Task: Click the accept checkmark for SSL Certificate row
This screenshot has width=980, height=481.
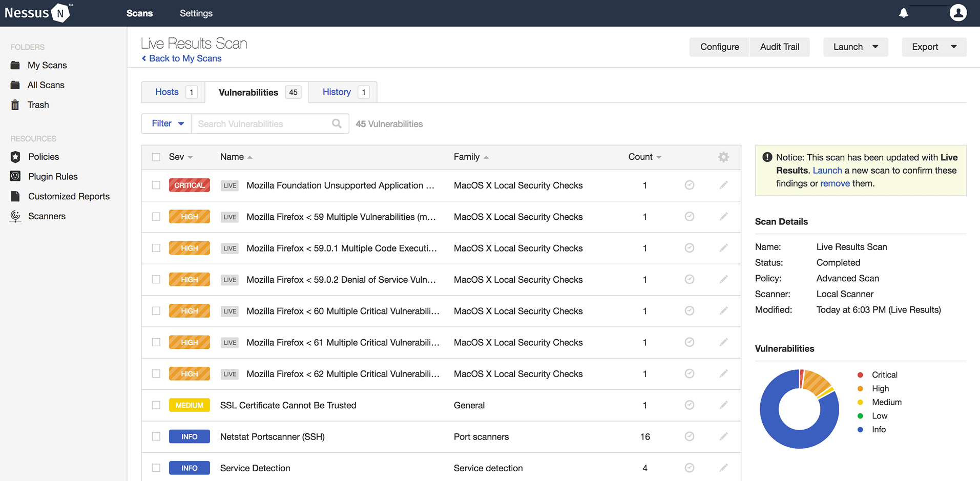Action: (x=690, y=405)
